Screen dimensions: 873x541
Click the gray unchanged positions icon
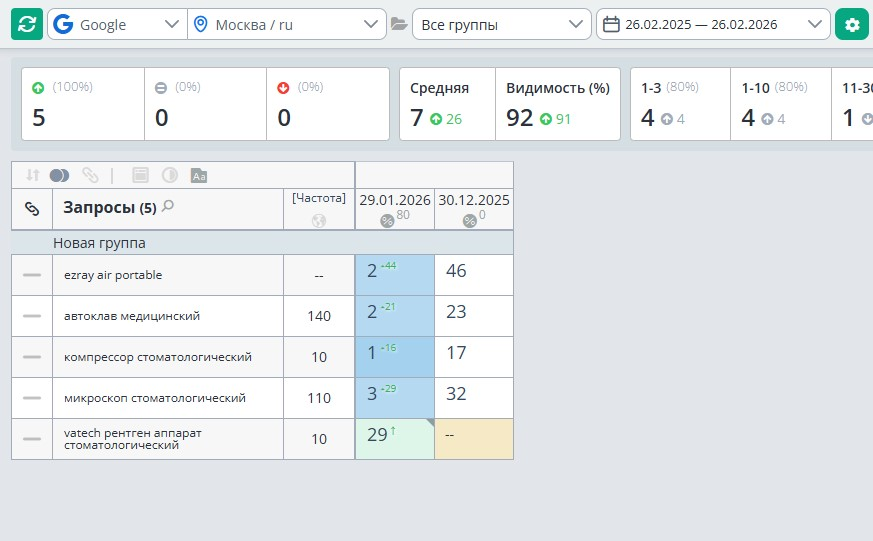[x=160, y=87]
